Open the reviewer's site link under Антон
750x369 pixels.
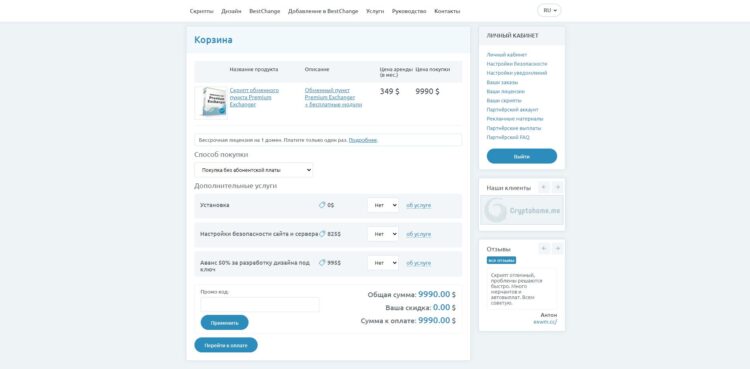(x=545, y=322)
